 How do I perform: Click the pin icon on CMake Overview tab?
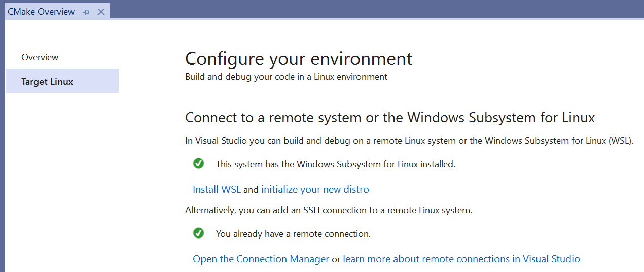(86, 12)
